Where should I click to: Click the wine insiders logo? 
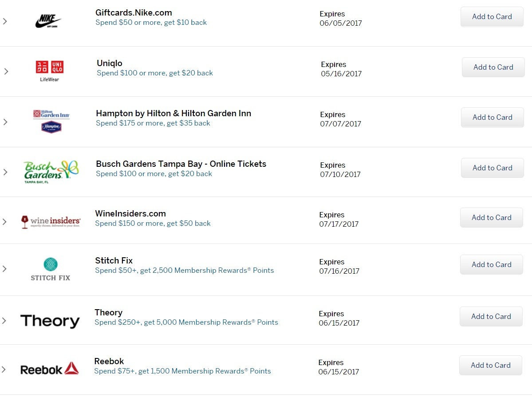pos(51,222)
